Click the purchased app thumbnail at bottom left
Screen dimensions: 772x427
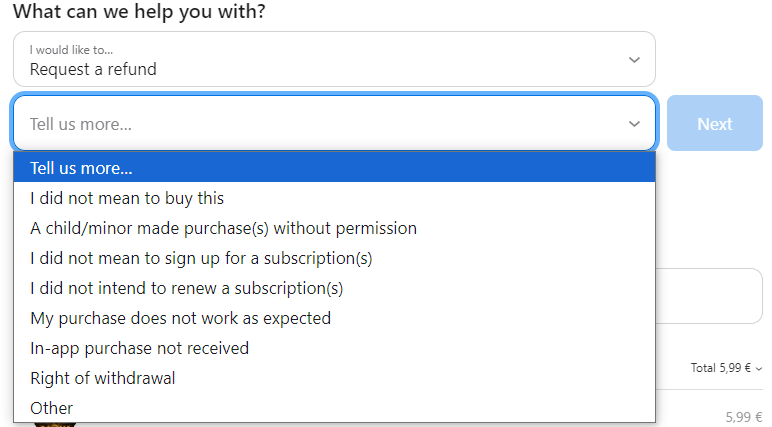click(52, 424)
